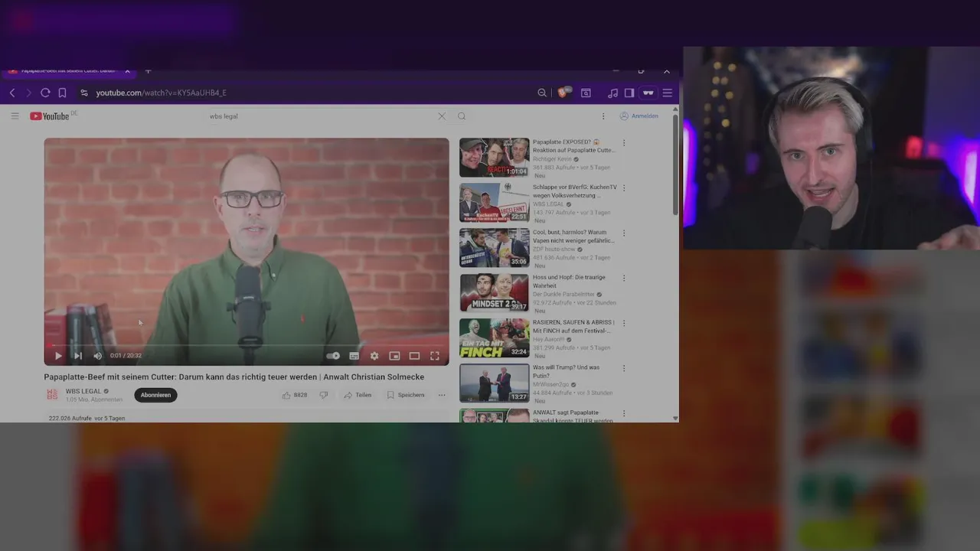Viewport: 980px width, 551px height.
Task: Open options menu for Cool, bunt, harmlos
Action: point(624,233)
